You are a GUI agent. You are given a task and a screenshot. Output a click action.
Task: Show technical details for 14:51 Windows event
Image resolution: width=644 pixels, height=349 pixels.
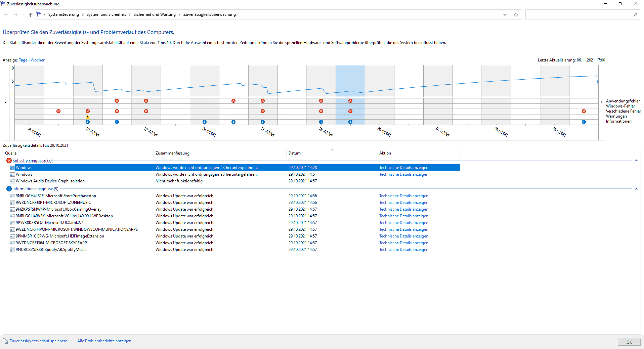[404, 174]
